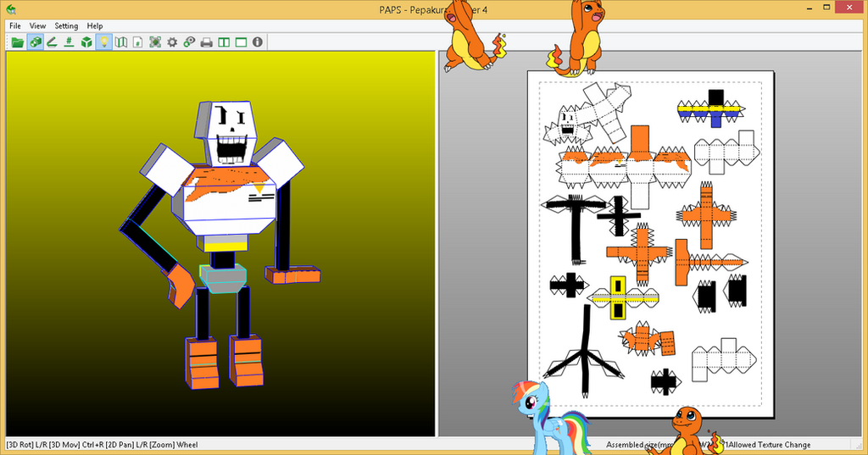Switch to single-pane layout icon

click(x=241, y=42)
